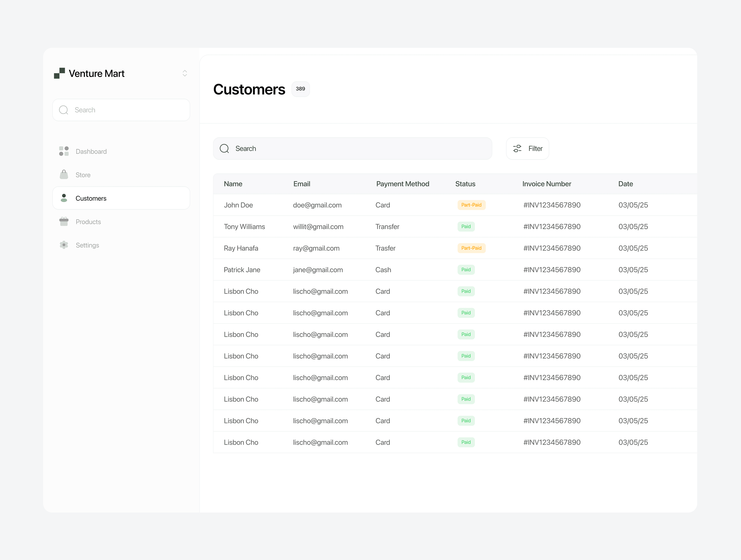Open the Store shopping bag icon
Viewport: 741px width, 560px height.
click(64, 175)
